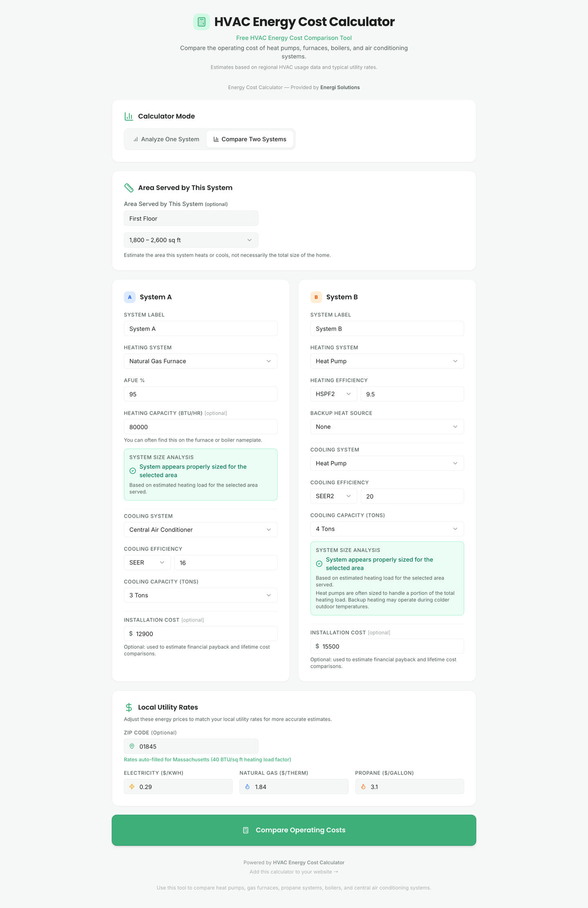This screenshot has width=588, height=908.
Task: Click the location pin icon in ZIP code field
Action: click(132, 746)
